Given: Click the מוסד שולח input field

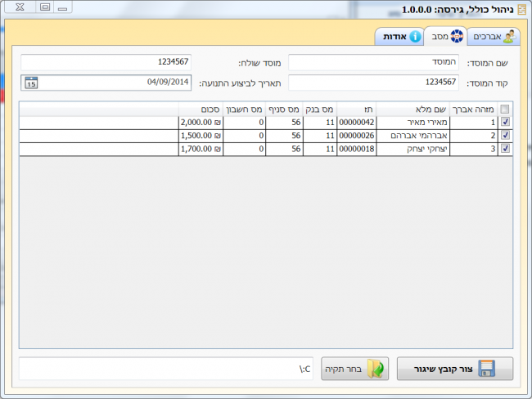Looking at the screenshot, I should tap(106, 62).
